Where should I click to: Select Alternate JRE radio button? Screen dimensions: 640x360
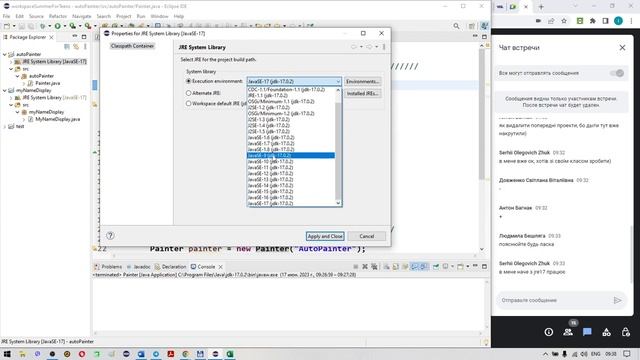tap(189, 93)
